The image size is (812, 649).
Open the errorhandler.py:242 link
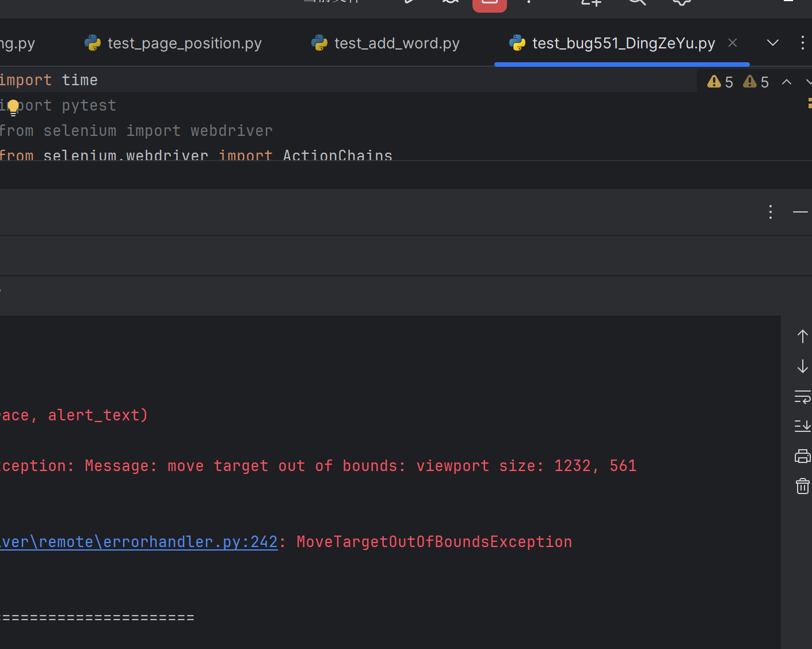point(138,542)
